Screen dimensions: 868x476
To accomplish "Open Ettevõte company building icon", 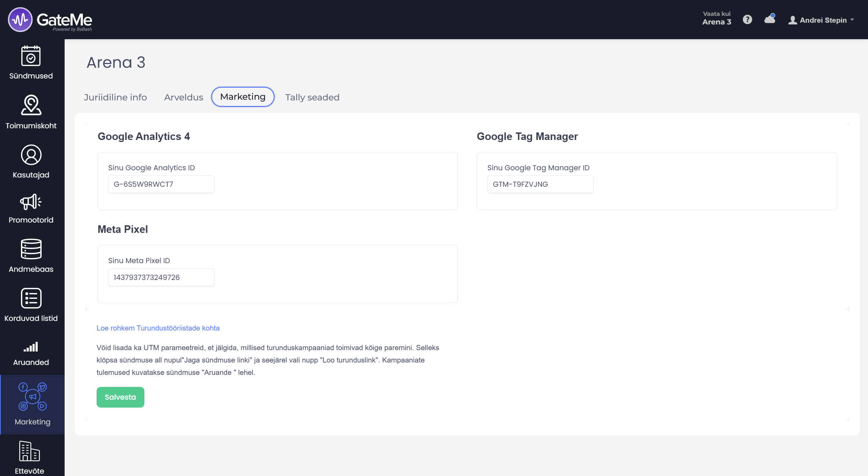I will (30, 451).
